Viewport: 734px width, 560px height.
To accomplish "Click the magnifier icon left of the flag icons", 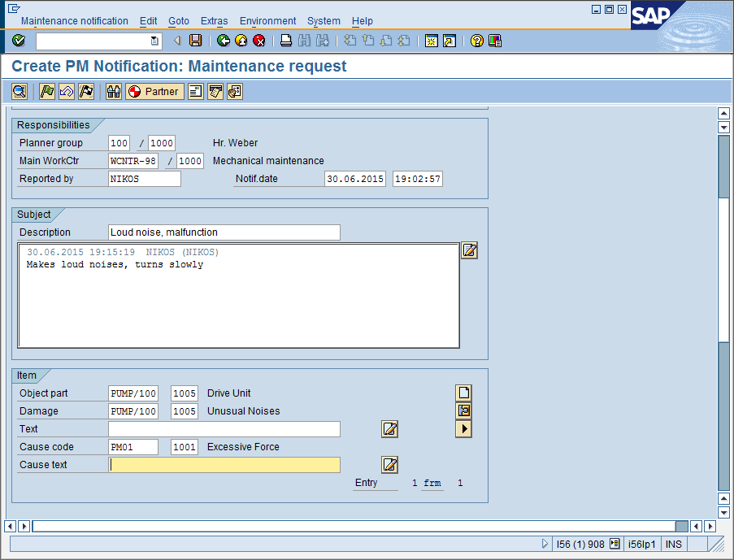I will 20,91.
